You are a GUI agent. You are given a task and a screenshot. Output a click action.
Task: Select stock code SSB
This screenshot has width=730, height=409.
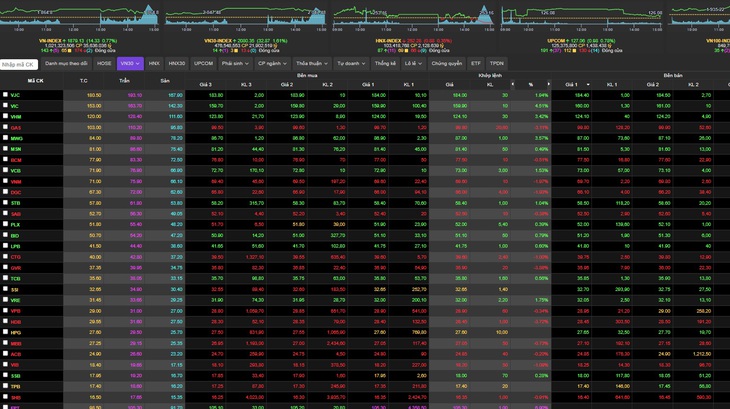pos(15,376)
